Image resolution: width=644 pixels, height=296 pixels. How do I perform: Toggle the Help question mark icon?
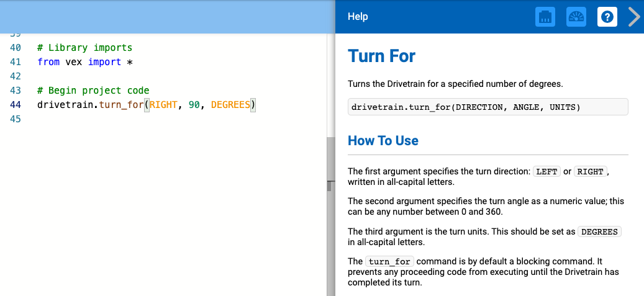pyautogui.click(x=607, y=17)
